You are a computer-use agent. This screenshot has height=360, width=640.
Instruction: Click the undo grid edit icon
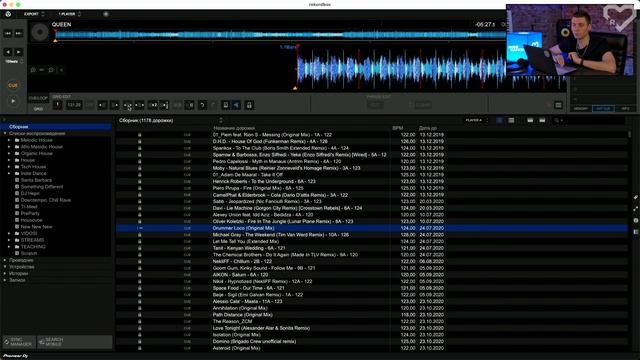click(x=202, y=105)
